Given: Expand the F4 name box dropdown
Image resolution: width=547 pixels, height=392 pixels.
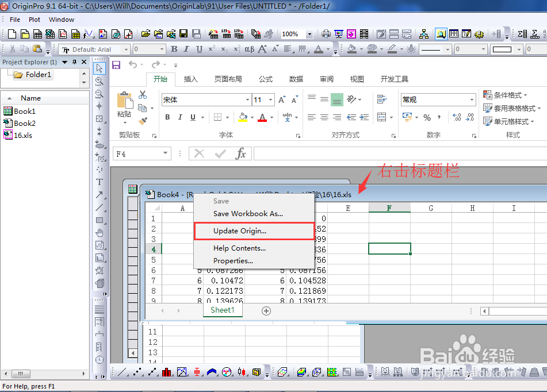Looking at the screenshot, I should [x=165, y=153].
